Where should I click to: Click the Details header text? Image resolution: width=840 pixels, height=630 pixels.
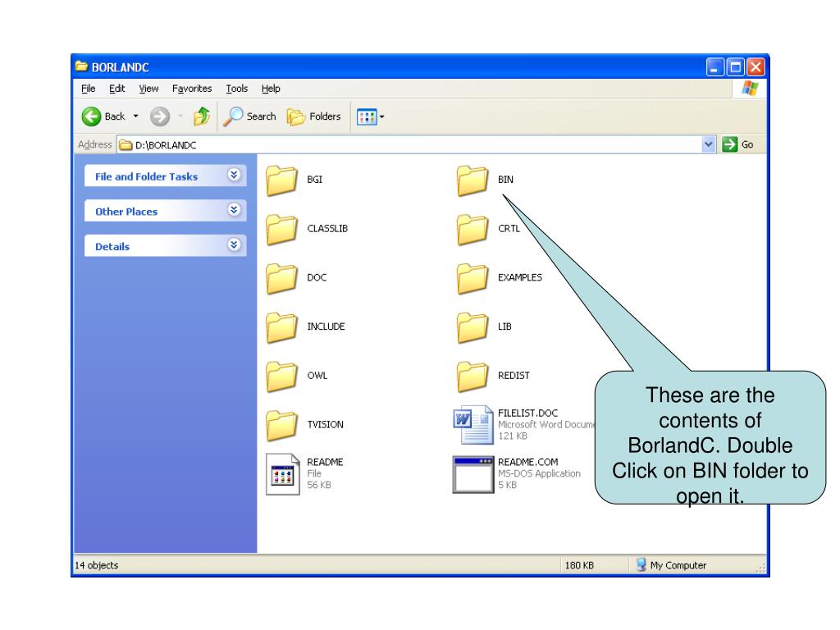click(112, 246)
